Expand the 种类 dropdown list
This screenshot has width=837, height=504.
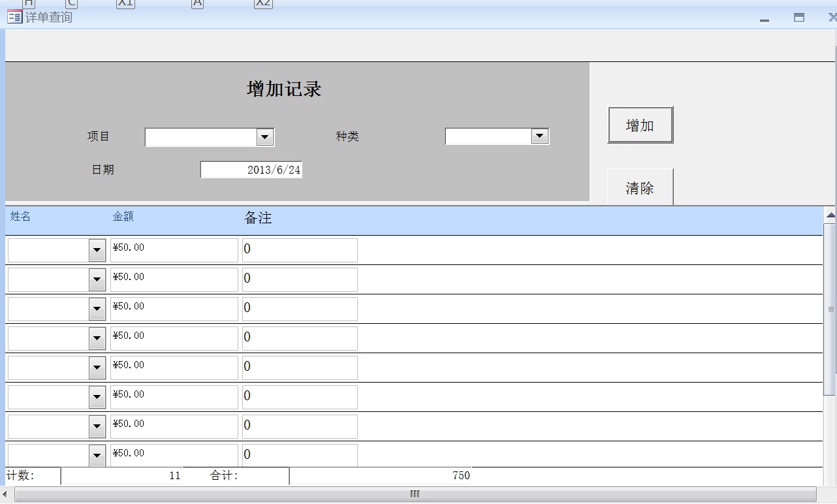(x=539, y=136)
